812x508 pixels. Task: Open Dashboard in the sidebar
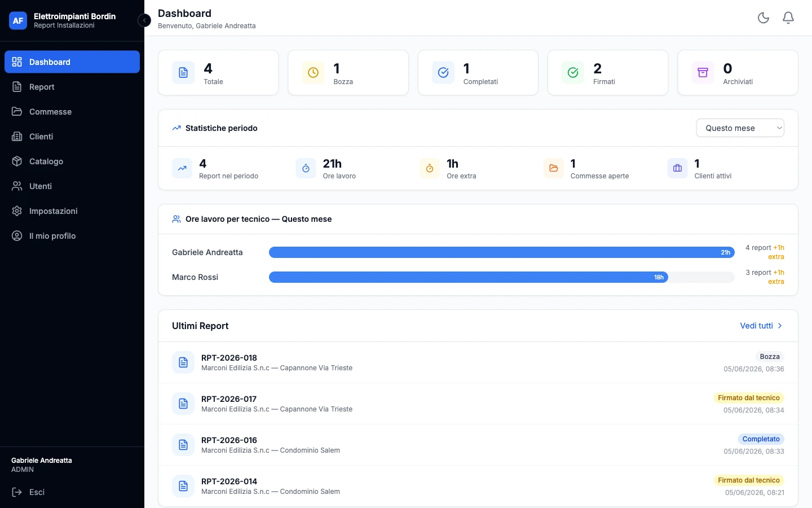[x=72, y=62]
